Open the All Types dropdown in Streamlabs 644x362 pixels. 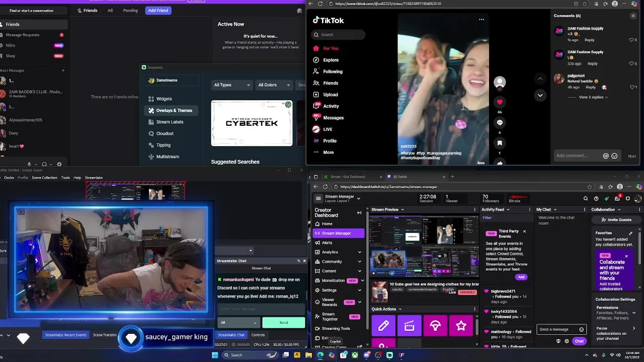click(x=232, y=85)
